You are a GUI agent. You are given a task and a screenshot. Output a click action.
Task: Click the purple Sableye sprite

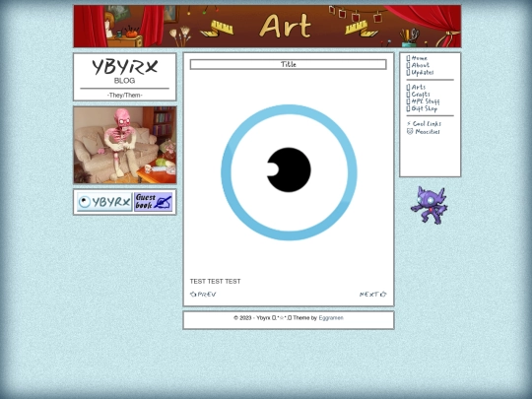pyautogui.click(x=429, y=205)
